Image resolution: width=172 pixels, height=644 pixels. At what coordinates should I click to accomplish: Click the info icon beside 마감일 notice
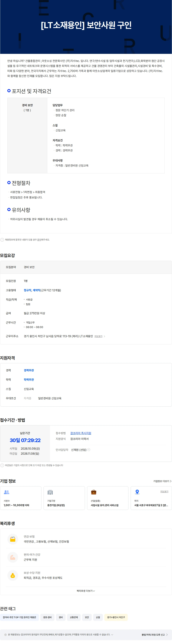click(x=2, y=465)
